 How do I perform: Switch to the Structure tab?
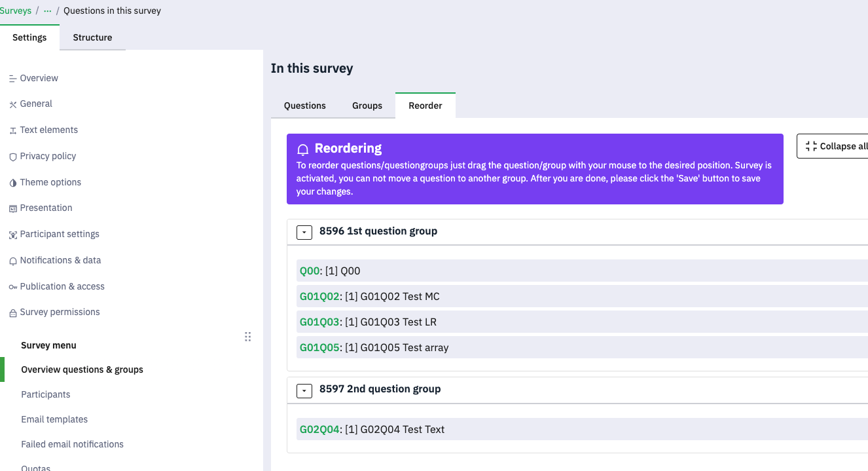92,37
